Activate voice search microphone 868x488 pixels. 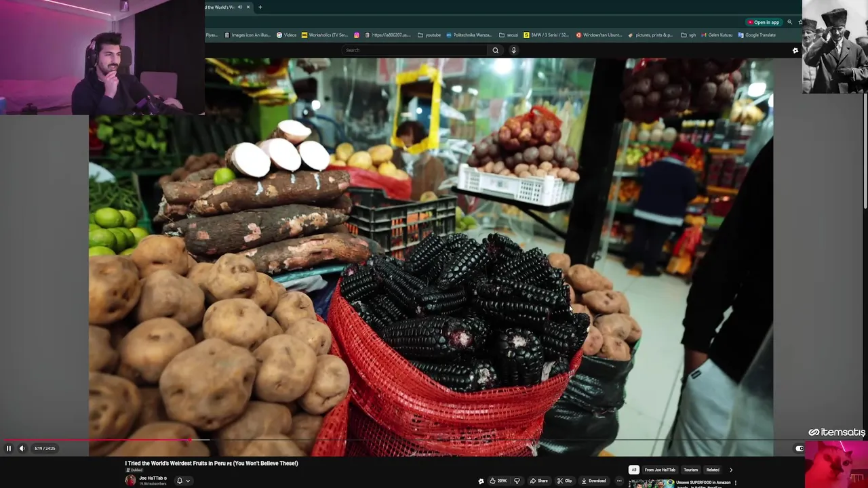[x=513, y=50]
